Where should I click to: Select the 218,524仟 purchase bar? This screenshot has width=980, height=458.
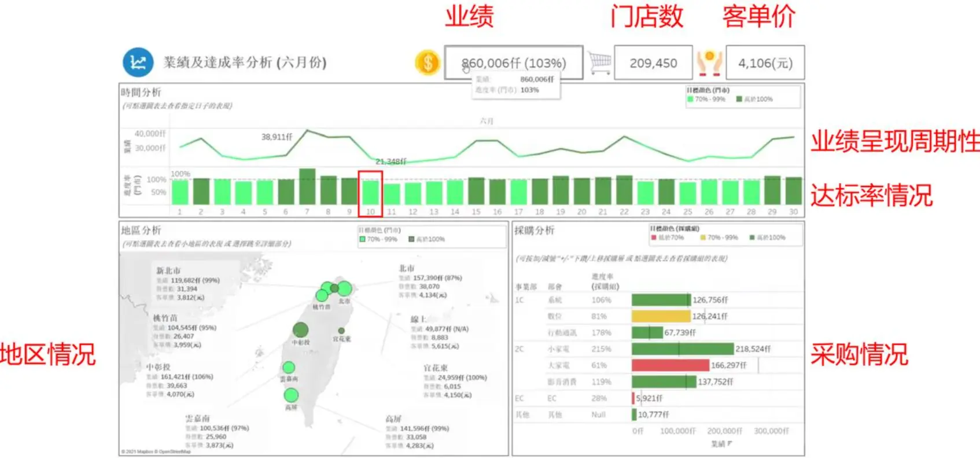[683, 349]
